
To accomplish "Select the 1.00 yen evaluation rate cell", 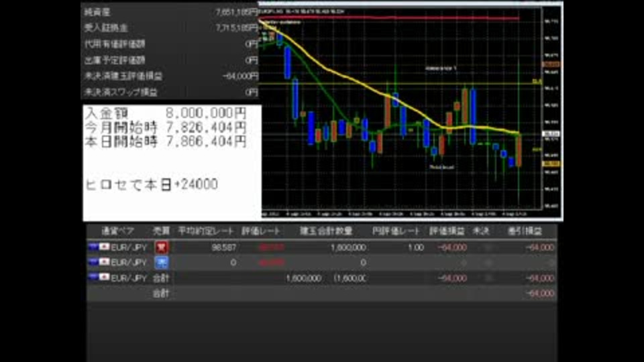I will (x=416, y=247).
